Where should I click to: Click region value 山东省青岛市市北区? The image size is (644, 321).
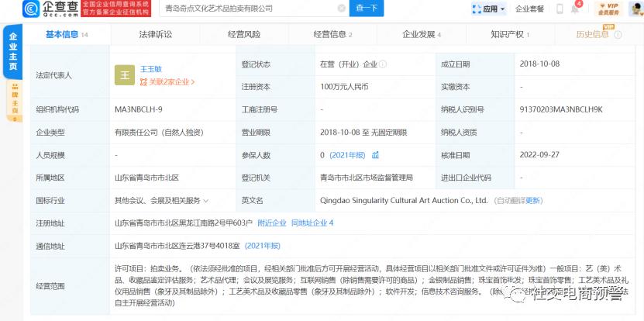(147, 178)
